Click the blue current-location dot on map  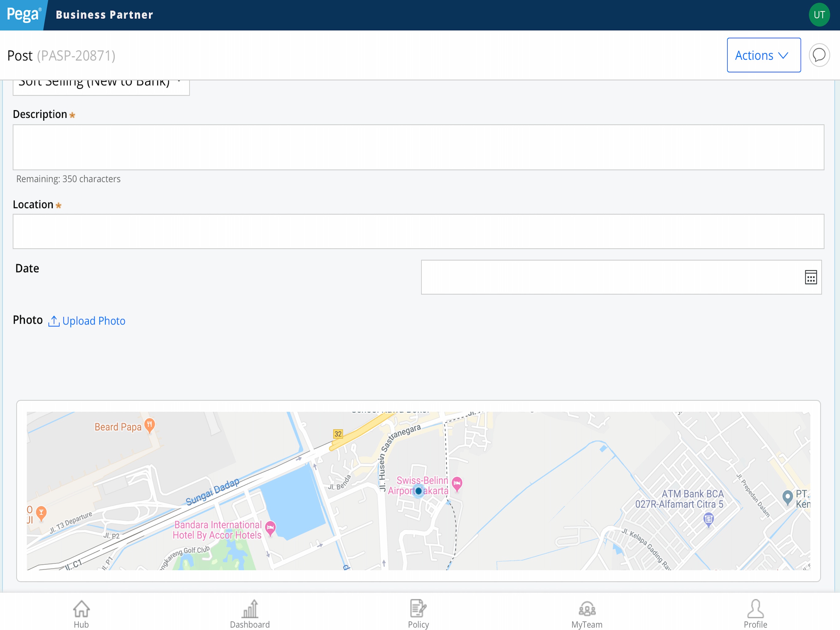tap(418, 491)
